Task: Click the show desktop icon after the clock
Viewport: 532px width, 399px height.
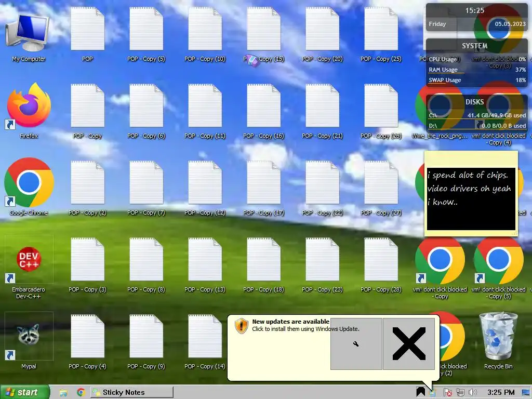Action: (x=526, y=393)
